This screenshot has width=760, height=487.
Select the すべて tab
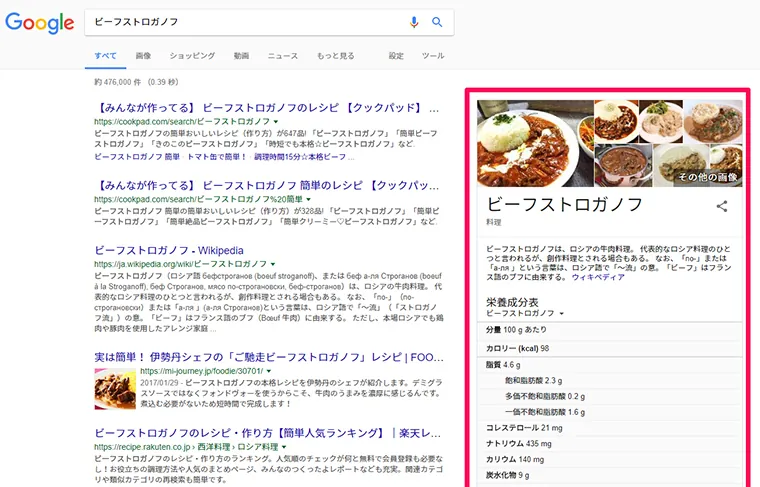coord(105,56)
